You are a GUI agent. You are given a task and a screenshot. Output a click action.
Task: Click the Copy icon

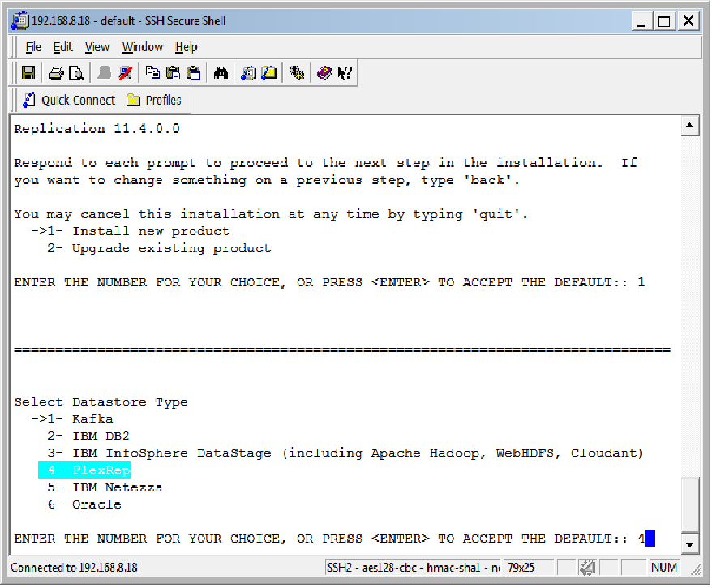point(152,74)
